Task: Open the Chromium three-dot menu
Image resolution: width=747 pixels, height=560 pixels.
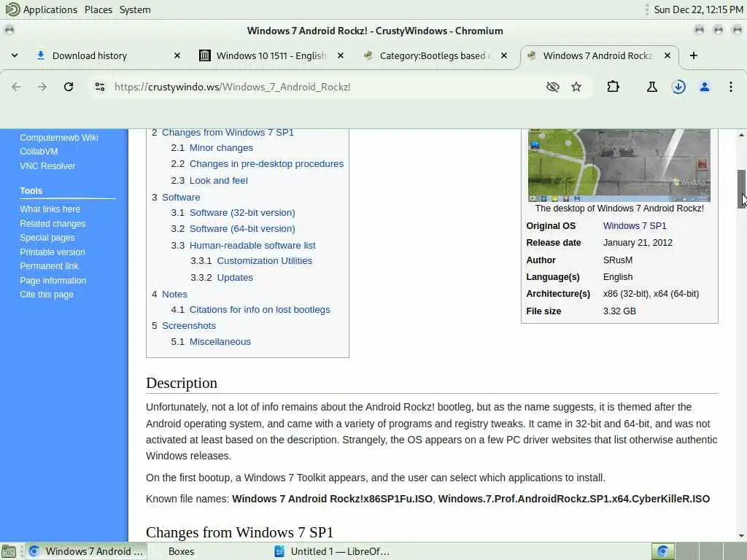Action: [731, 87]
